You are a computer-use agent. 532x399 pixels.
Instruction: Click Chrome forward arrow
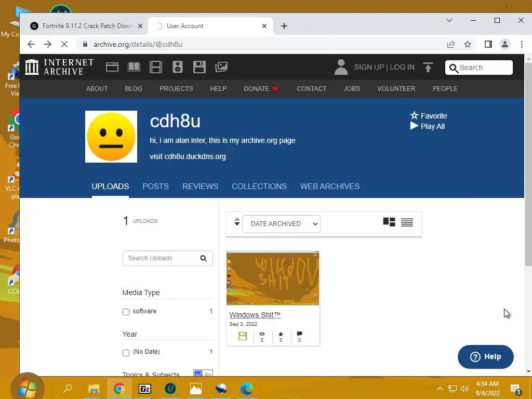[x=48, y=44]
